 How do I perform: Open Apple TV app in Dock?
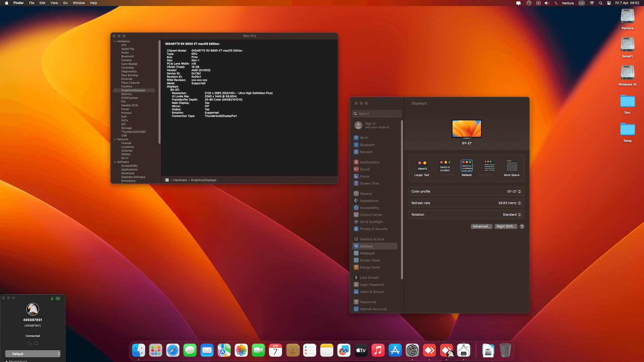tap(361, 351)
